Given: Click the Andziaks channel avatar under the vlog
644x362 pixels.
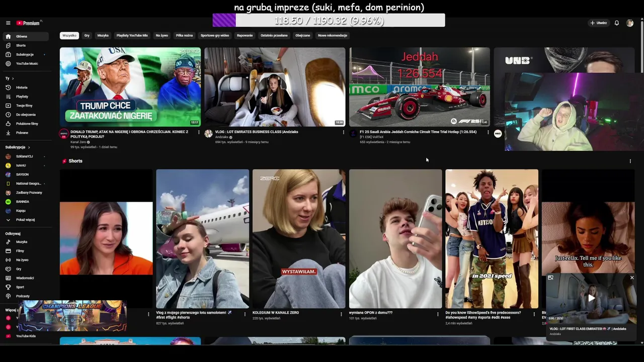Looking at the screenshot, I should click(x=208, y=134).
